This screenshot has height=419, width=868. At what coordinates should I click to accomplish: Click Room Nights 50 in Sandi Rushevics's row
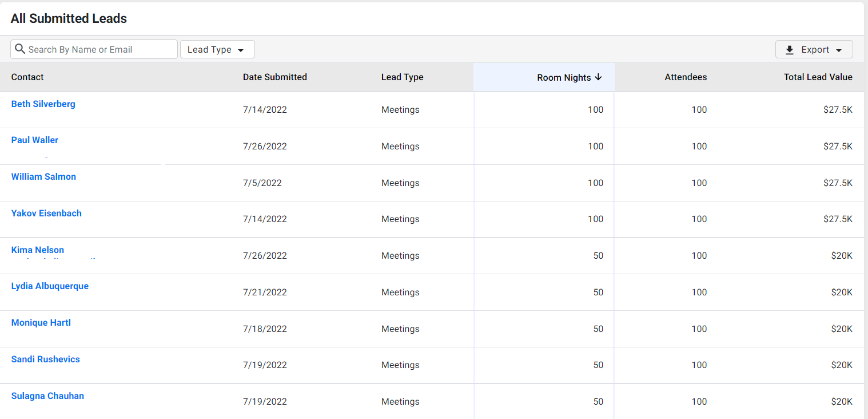pyautogui.click(x=598, y=365)
